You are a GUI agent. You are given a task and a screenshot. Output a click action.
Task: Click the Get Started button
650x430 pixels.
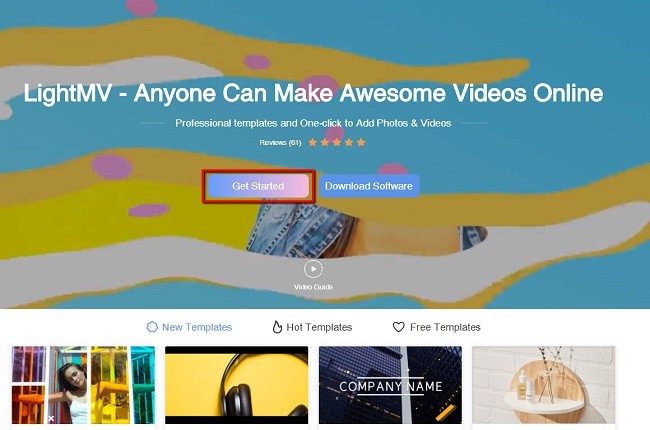point(258,186)
